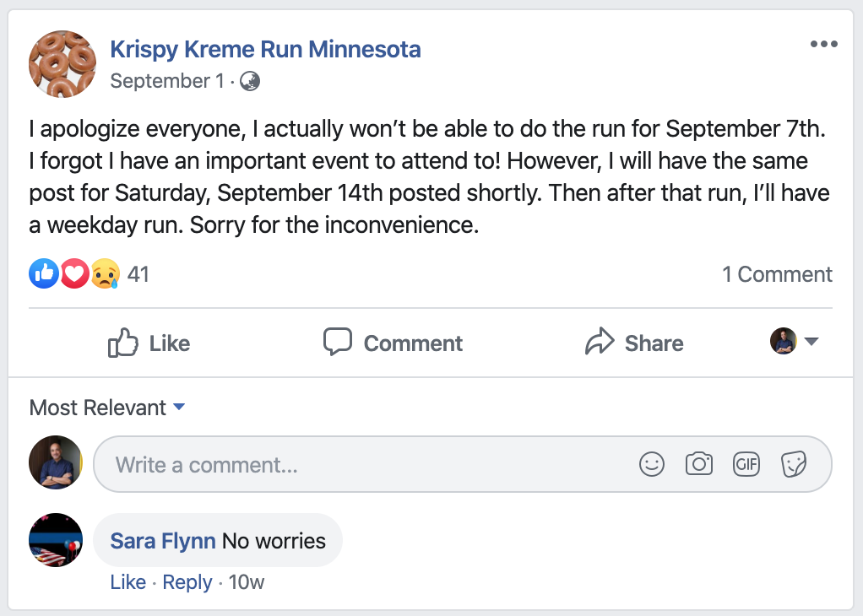Click the red heart reaction icon
The height and width of the screenshot is (616, 863).
[74, 274]
